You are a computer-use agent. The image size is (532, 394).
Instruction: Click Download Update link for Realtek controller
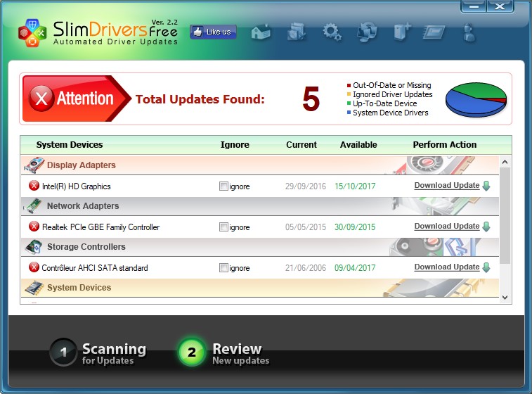[446, 227]
